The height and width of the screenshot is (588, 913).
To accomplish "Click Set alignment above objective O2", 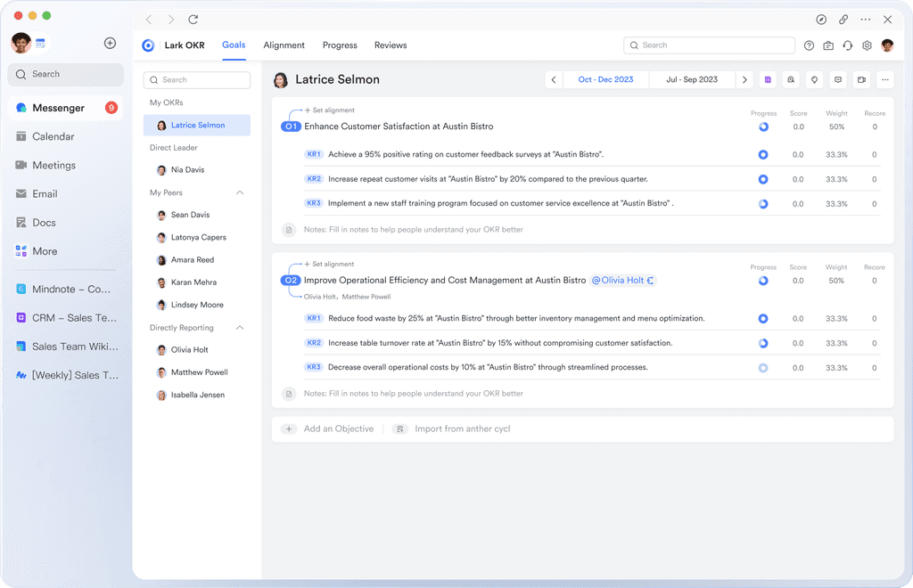I will coord(330,264).
